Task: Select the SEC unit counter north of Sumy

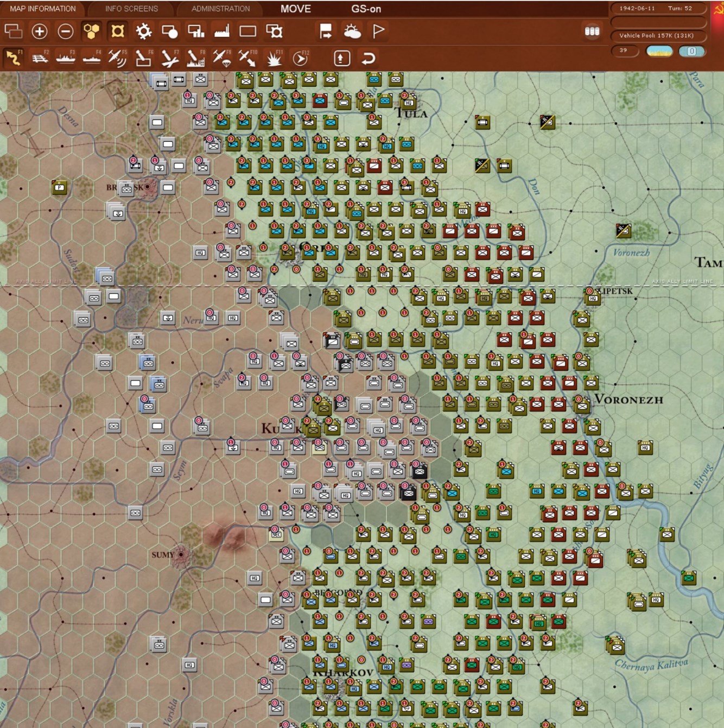Action: pyautogui.click(x=276, y=534)
